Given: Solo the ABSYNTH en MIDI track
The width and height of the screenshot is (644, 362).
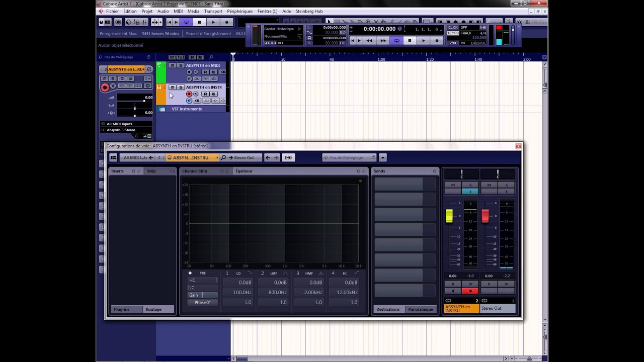Looking at the screenshot, I should tap(181, 65).
